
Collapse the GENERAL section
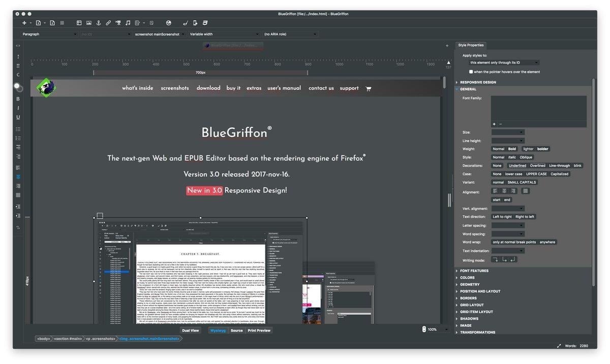pyautogui.click(x=468, y=89)
